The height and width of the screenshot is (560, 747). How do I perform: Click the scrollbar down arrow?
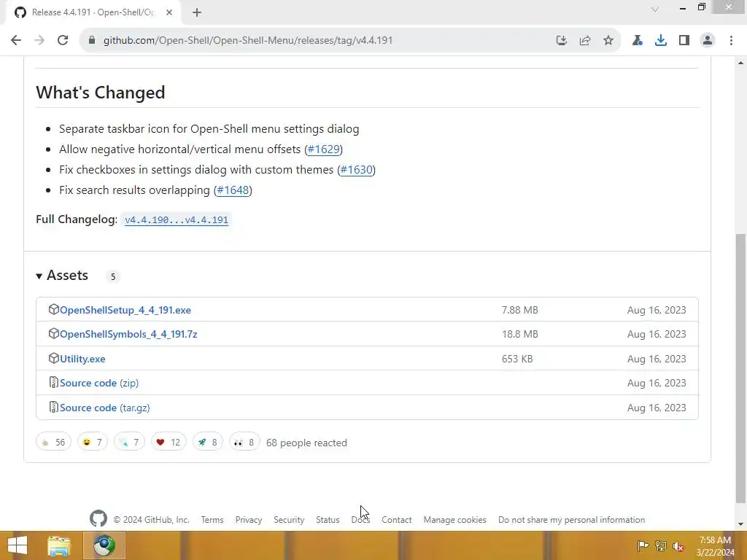(741, 524)
